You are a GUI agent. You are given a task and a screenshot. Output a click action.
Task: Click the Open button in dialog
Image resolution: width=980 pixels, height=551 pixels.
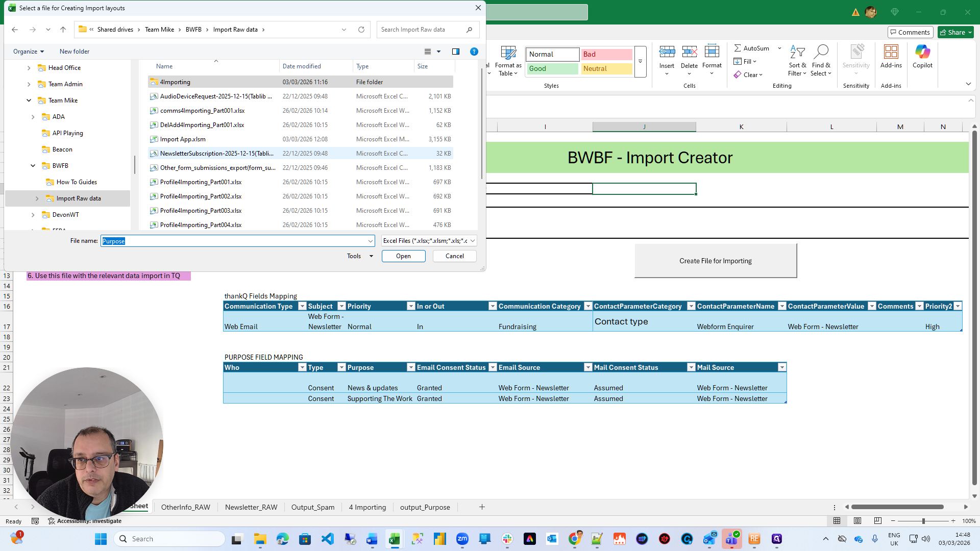coord(403,256)
